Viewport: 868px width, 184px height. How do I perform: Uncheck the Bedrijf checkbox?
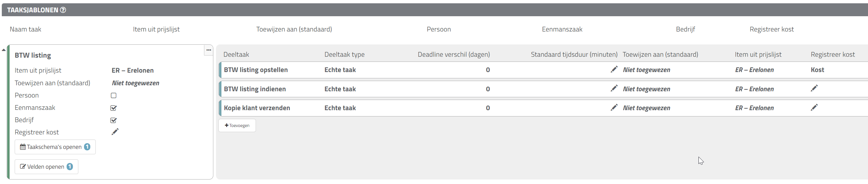(113, 120)
